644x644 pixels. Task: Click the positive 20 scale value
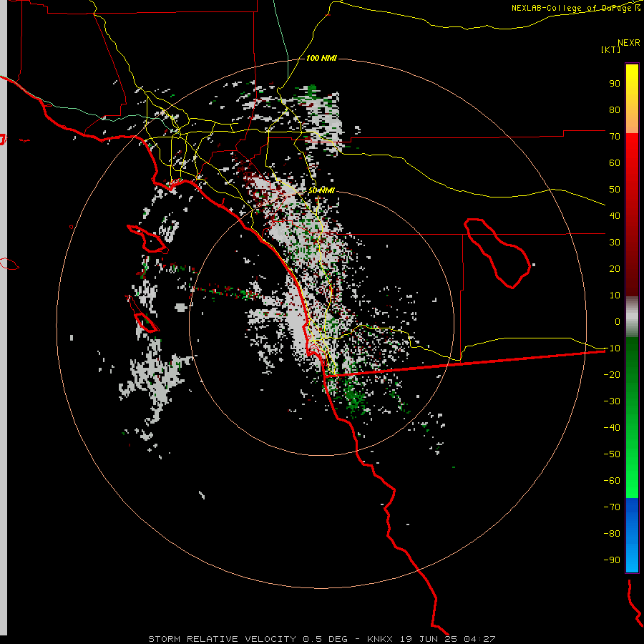point(615,269)
